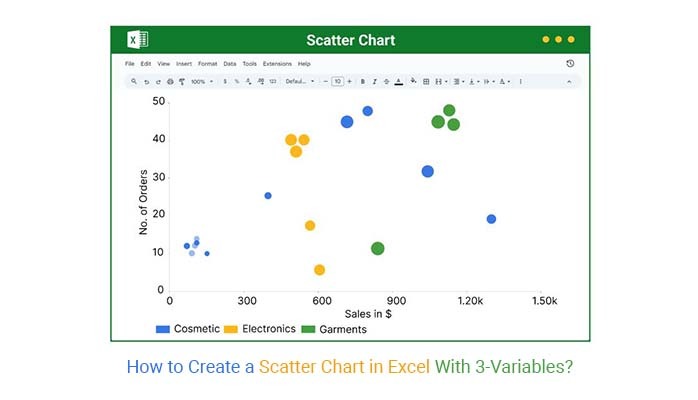Open the horizontal align dropdown
The width and height of the screenshot is (698, 400).
[x=458, y=81]
